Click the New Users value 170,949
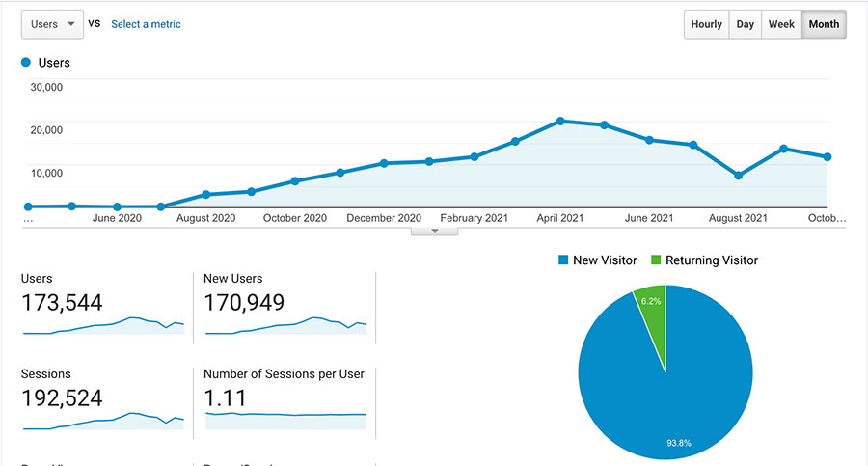 (244, 303)
